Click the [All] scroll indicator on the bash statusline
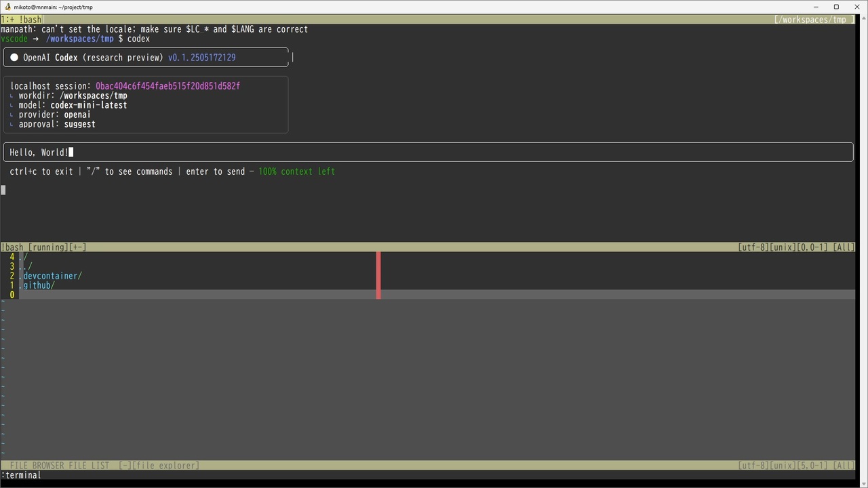Screen dimensions: 868x488 click(843, 247)
